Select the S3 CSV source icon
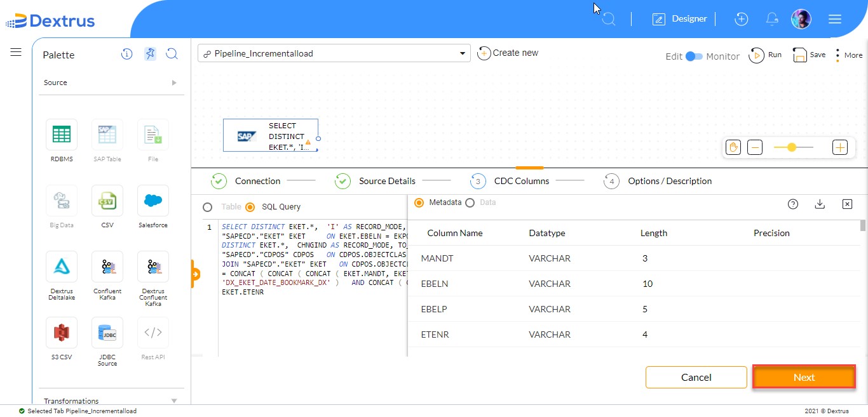This screenshot has width=868, height=417. coord(62,333)
